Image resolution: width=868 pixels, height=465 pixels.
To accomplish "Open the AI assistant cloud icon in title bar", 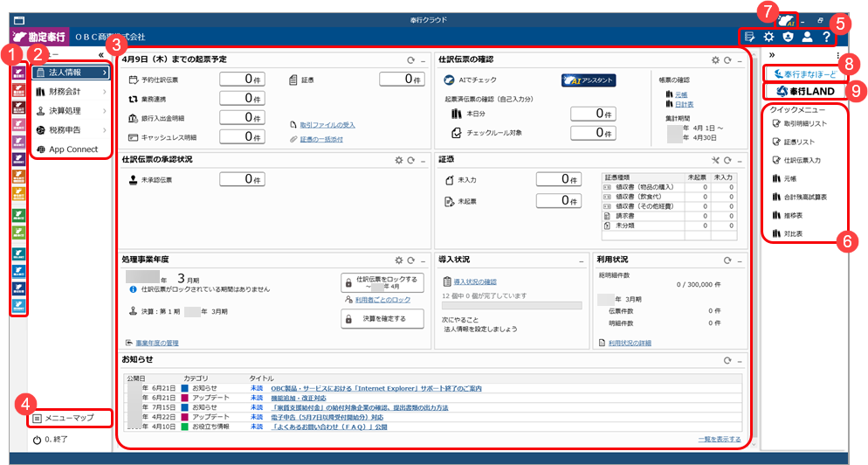I will (x=786, y=21).
